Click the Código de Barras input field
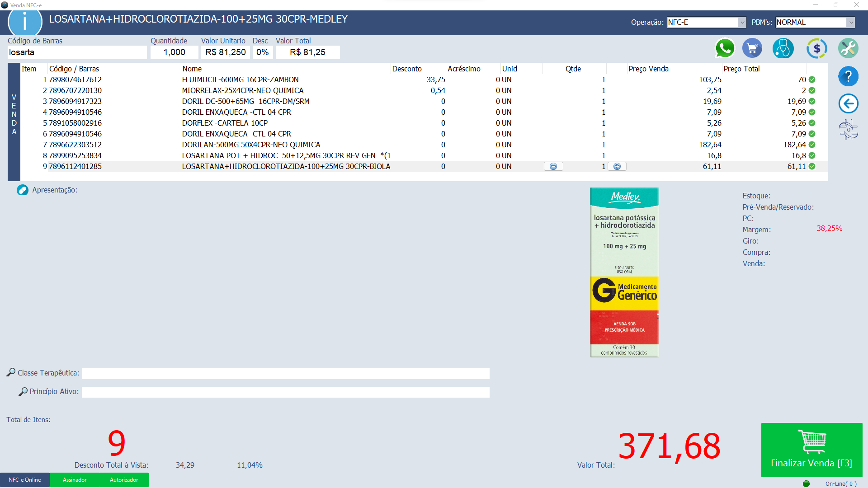The width and height of the screenshot is (868, 488). click(x=77, y=52)
